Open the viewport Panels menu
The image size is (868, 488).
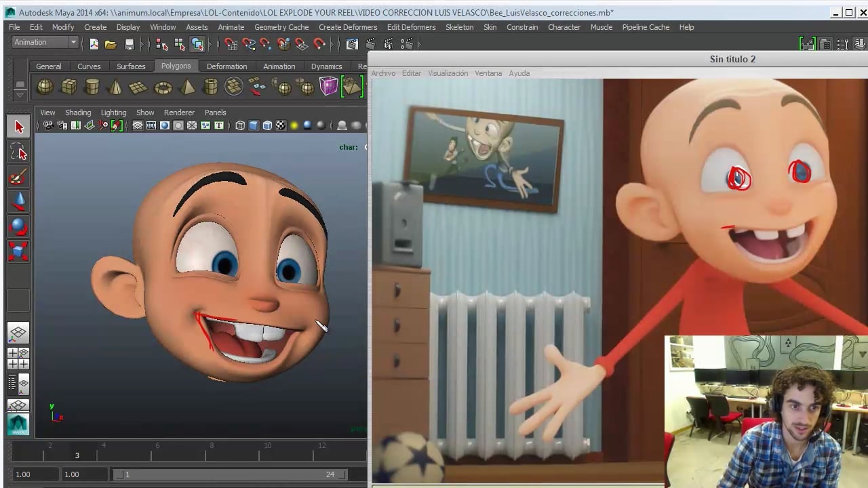coord(215,113)
